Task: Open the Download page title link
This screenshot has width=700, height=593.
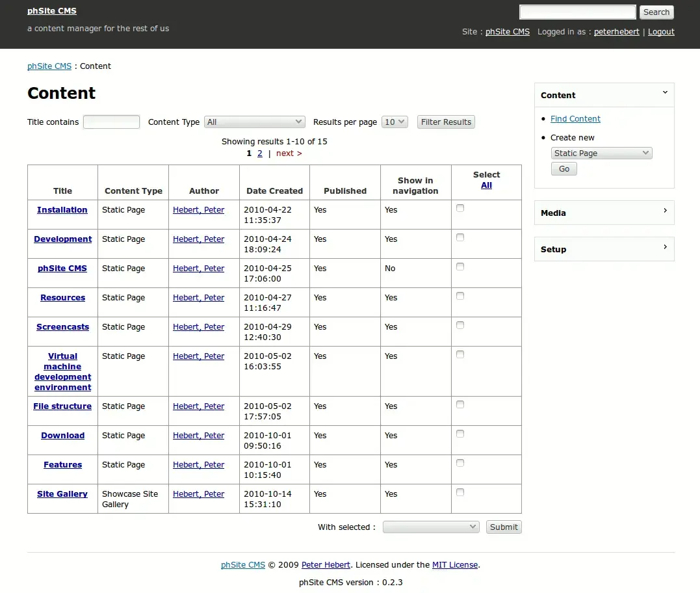Action: 62,436
